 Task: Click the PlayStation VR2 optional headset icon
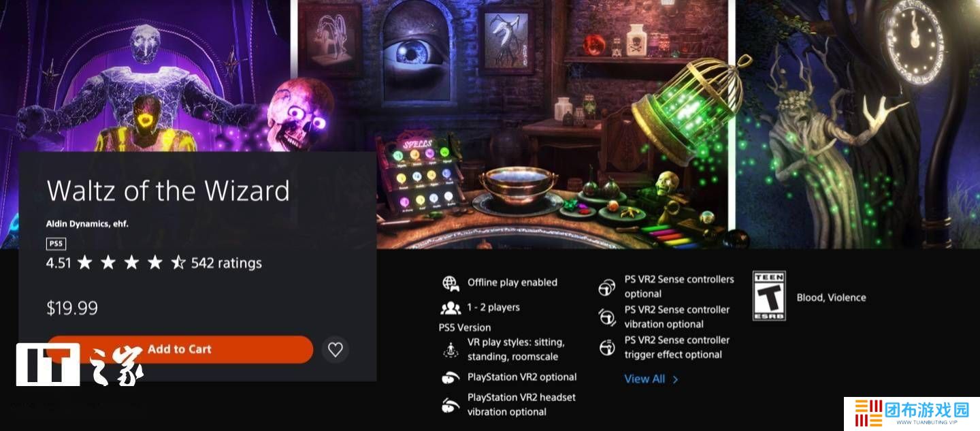450,377
